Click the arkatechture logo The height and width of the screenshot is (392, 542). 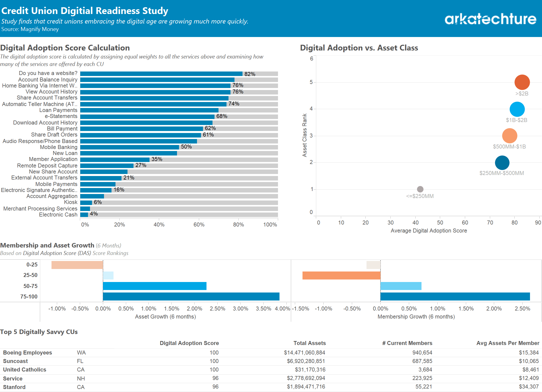(490, 19)
